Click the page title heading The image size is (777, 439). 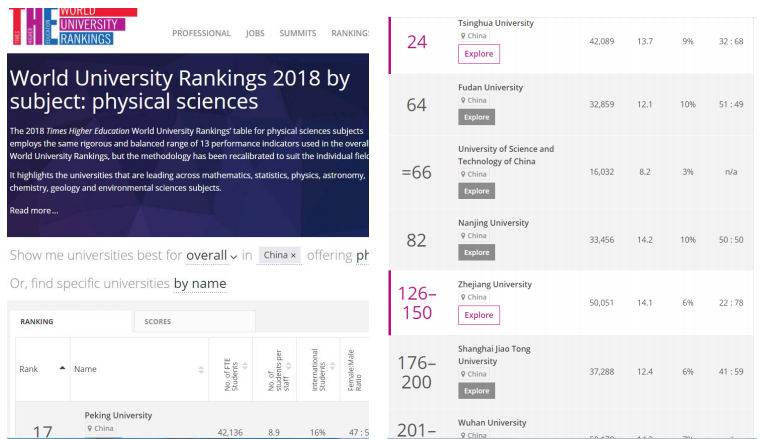tap(180, 90)
